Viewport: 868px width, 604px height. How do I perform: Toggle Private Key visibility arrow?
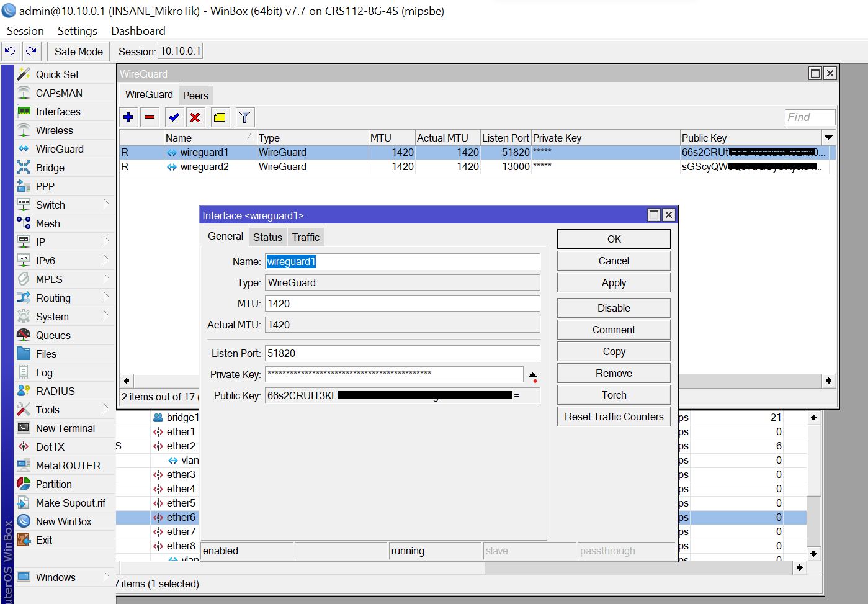coord(533,376)
